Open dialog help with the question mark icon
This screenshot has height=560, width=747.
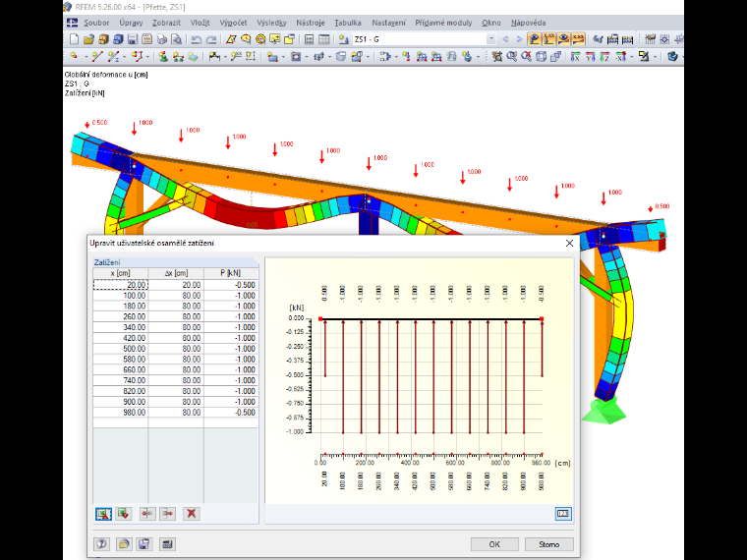coord(101,544)
